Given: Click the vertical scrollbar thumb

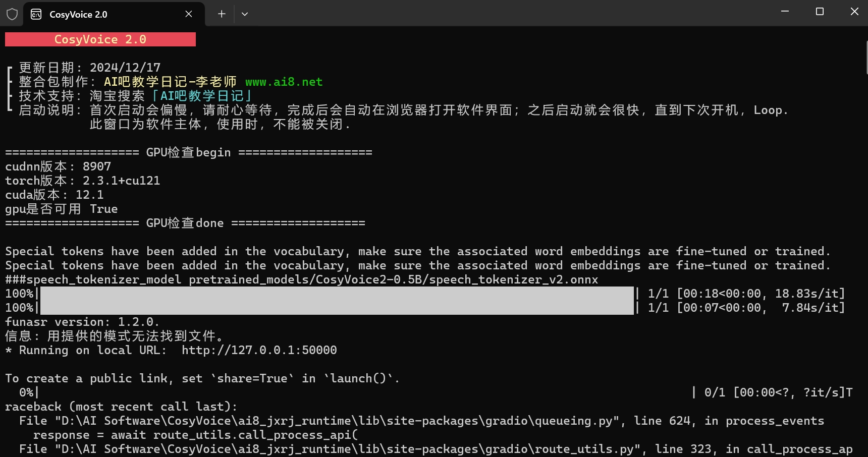Looking at the screenshot, I should tap(866, 58).
